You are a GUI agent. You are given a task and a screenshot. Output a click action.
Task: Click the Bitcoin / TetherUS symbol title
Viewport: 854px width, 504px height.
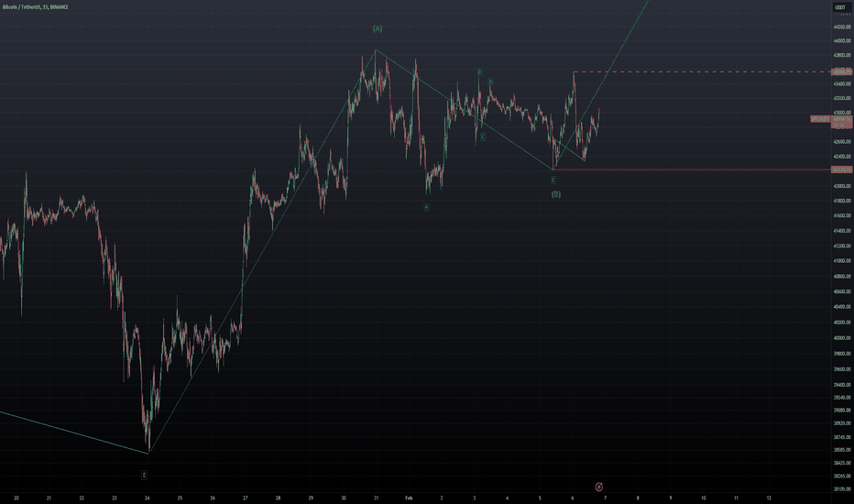(35, 7)
